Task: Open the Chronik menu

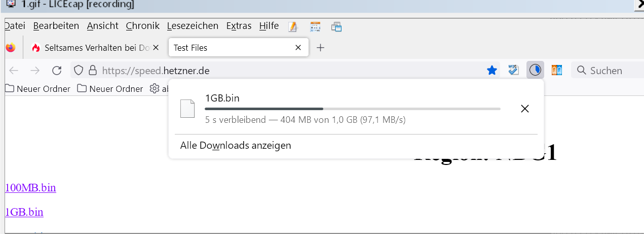Action: tap(142, 26)
